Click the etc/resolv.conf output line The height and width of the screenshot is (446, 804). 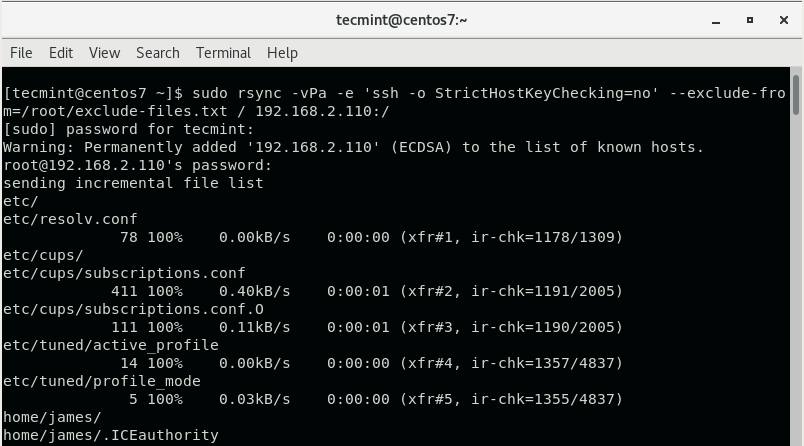pos(70,219)
